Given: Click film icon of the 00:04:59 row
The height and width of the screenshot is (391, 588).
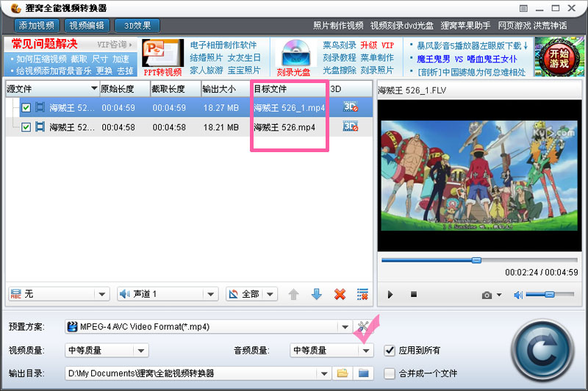Looking at the screenshot, I should tap(40, 107).
